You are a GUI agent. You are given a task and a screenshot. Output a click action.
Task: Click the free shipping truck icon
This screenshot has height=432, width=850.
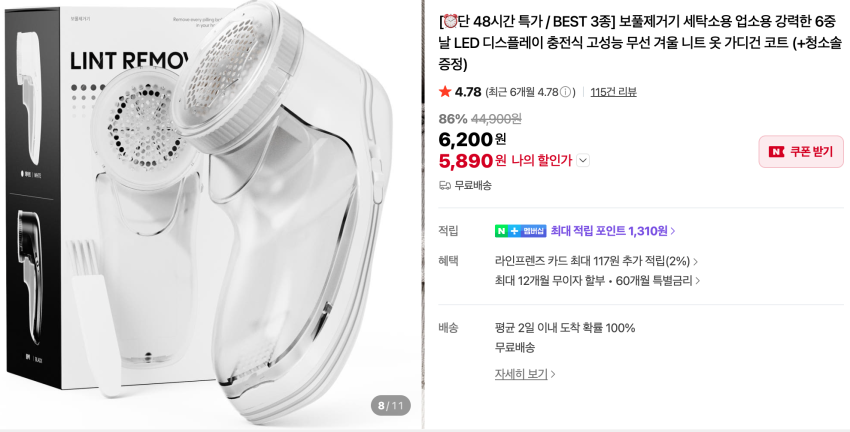coord(445,185)
